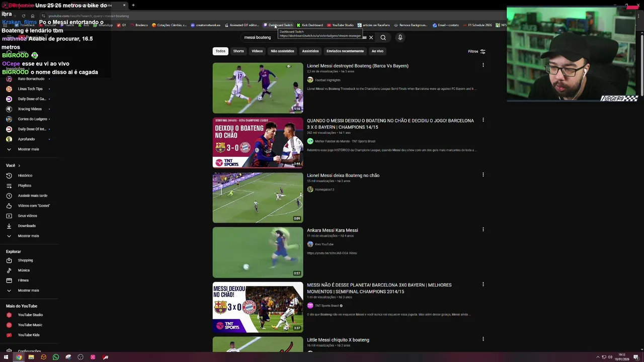This screenshot has width=644, height=362.
Task: Select the Ao vivo filter chip
Action: pyautogui.click(x=377, y=51)
